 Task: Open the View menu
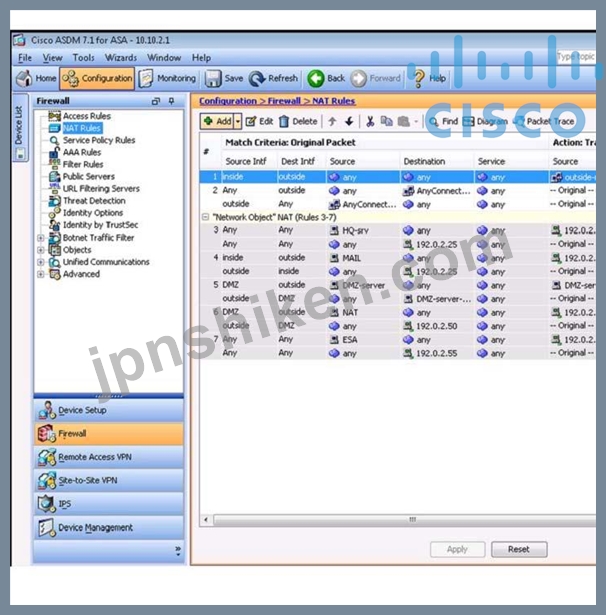pos(53,58)
